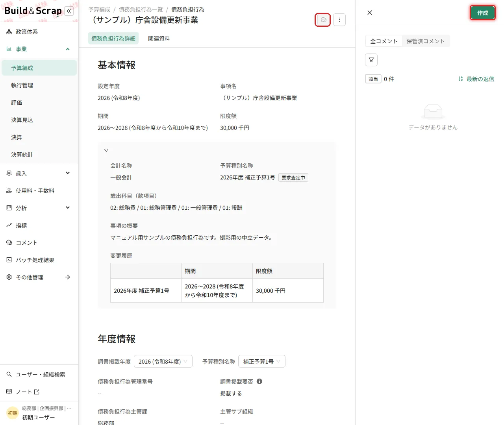
Task: Click the 2026年度 補正予算1号 history row cell
Action: tap(146, 290)
